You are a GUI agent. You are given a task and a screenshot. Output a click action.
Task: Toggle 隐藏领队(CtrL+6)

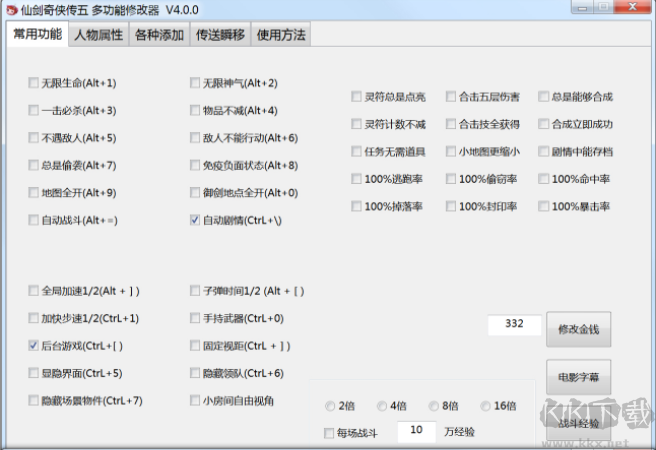[195, 373]
